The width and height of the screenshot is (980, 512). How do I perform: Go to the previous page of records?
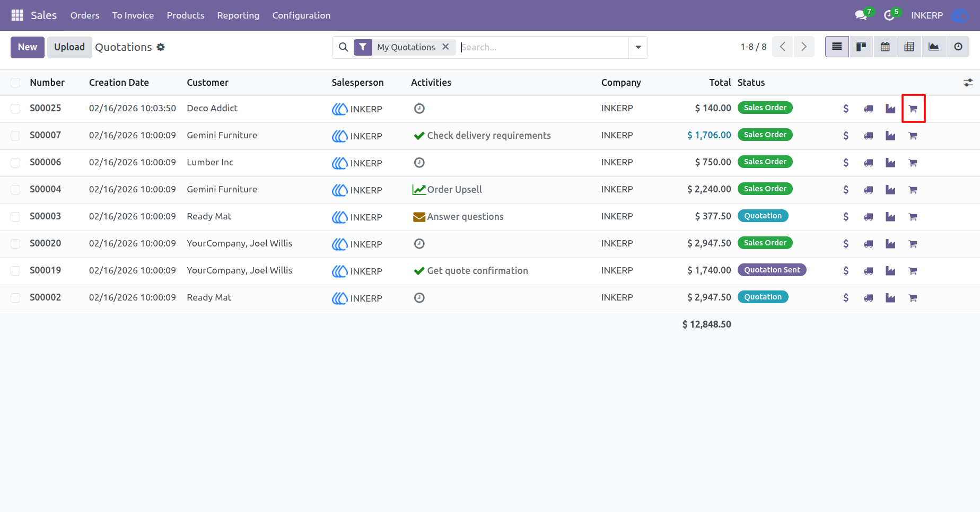[783, 47]
